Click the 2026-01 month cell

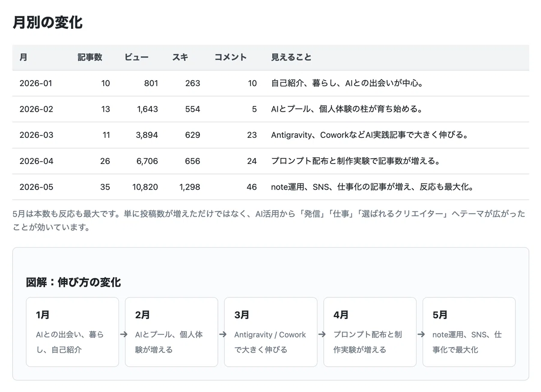(36, 83)
